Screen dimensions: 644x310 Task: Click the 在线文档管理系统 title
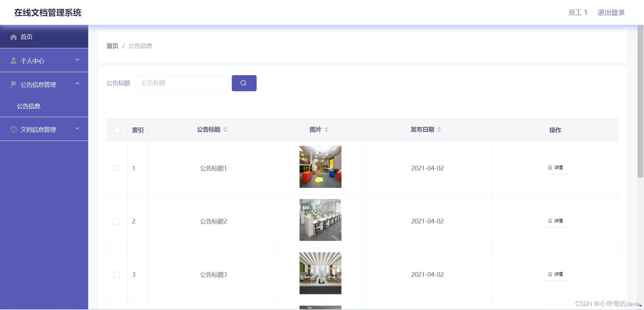[48, 13]
